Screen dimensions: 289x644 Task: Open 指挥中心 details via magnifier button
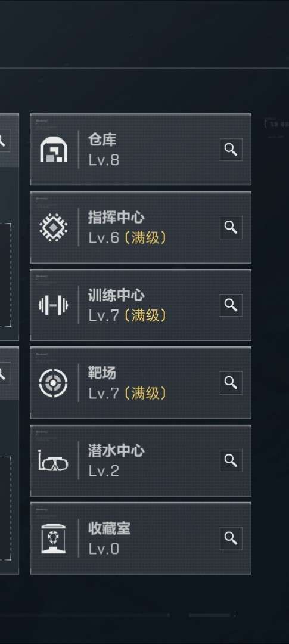click(231, 227)
